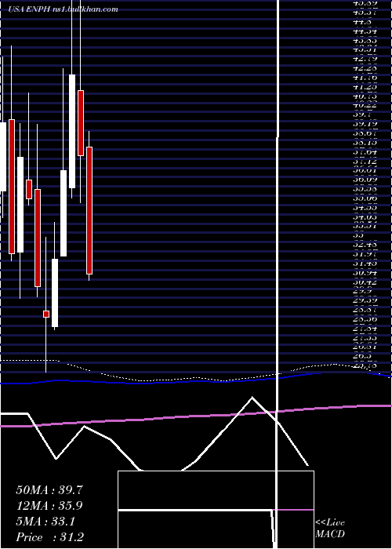Click the 40.22 price axis label
This screenshot has height=549, width=392.
365,105
